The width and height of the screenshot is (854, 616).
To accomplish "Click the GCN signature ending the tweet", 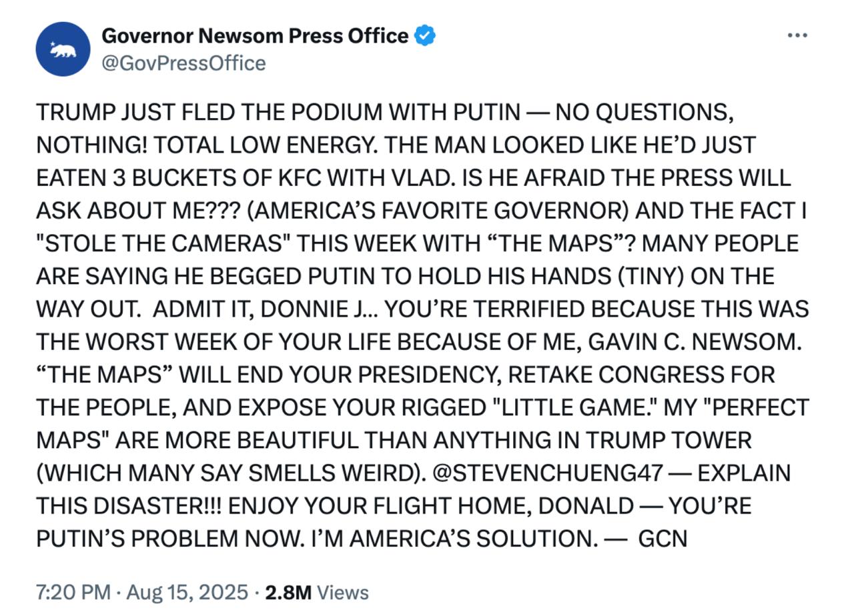I will (663, 539).
